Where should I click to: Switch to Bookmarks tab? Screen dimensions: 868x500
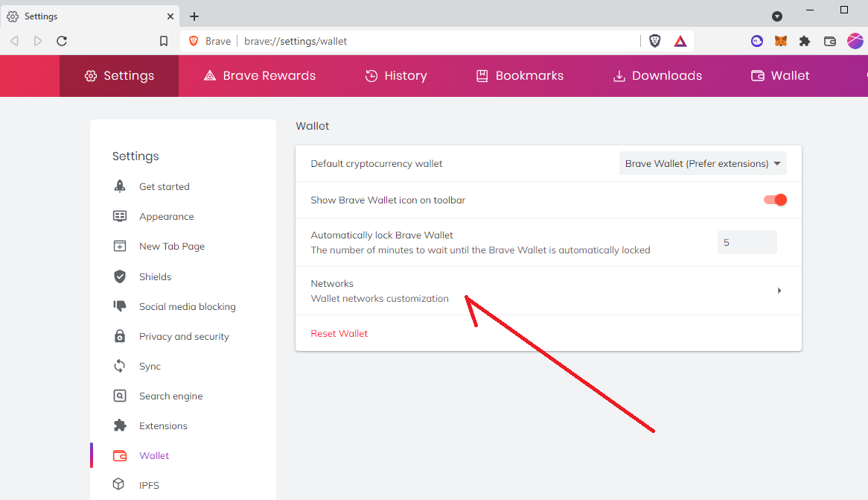tap(520, 76)
